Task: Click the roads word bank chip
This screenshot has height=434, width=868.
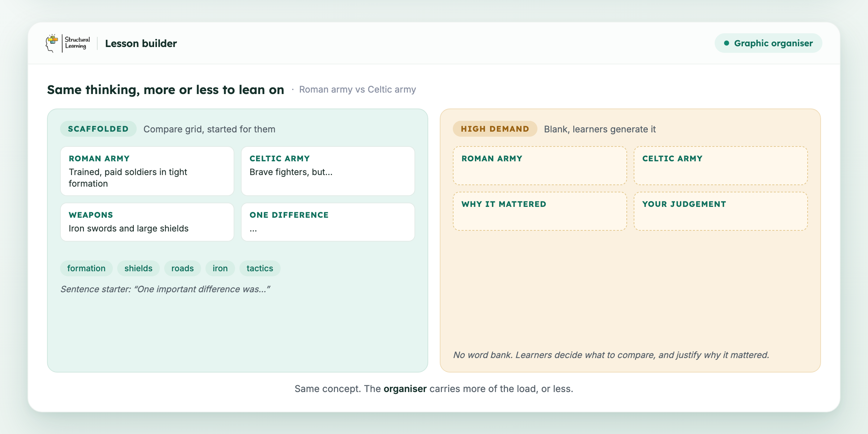Action: coord(183,268)
